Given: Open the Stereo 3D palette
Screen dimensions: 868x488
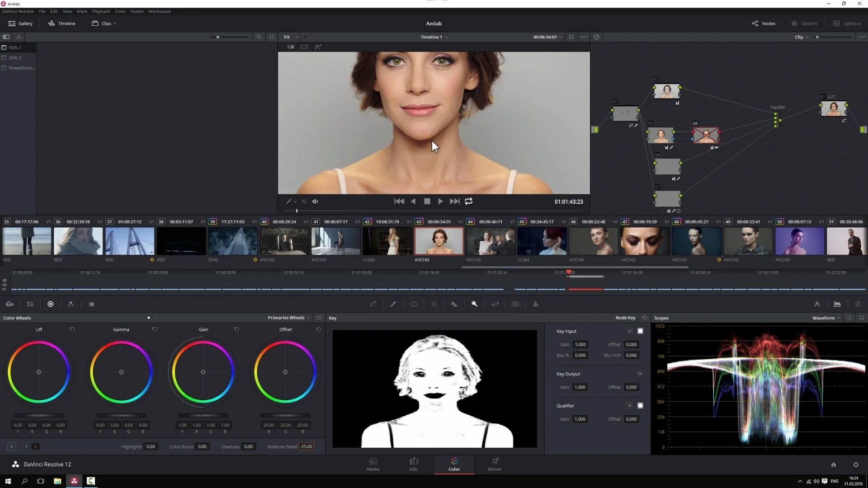Looking at the screenshot, I should pos(515,304).
